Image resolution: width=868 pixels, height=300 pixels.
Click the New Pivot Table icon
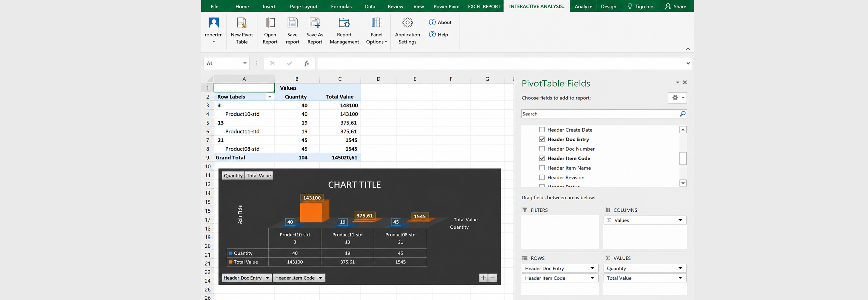coord(242,23)
